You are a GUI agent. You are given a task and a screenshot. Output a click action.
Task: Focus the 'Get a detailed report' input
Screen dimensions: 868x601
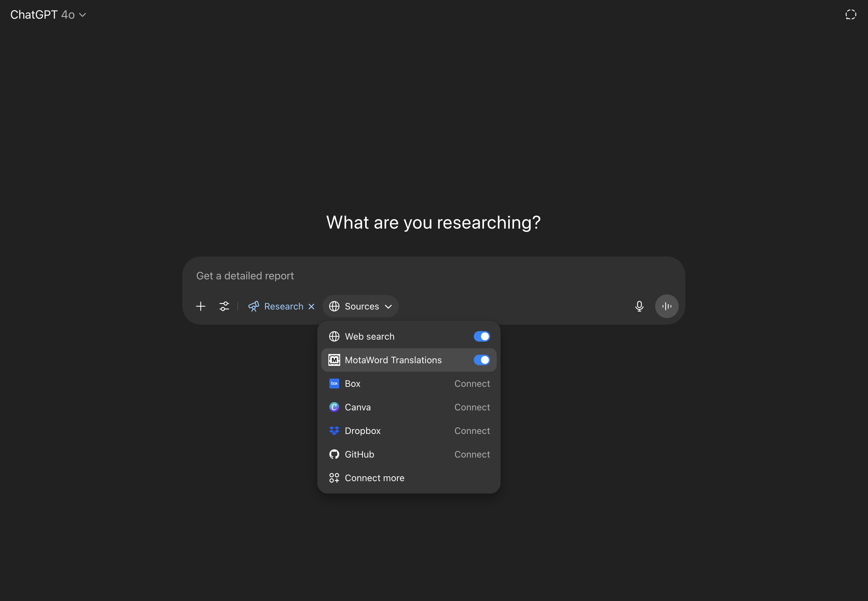pyautogui.click(x=434, y=276)
